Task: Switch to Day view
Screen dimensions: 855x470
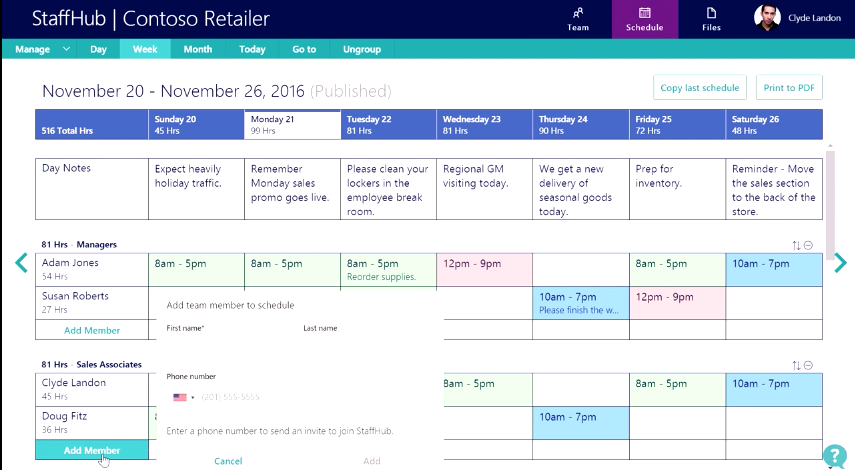Action: (x=98, y=49)
